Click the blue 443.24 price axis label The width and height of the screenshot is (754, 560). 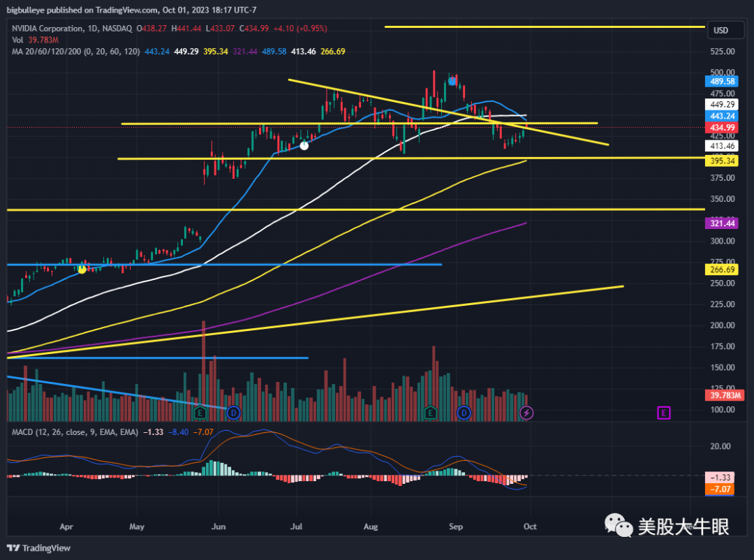(723, 116)
